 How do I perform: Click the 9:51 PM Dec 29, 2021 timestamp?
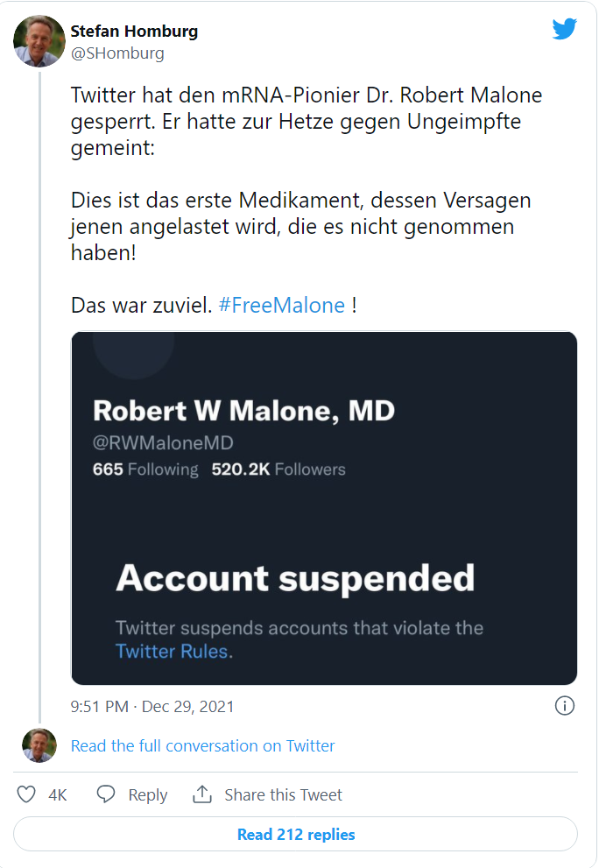click(152, 706)
